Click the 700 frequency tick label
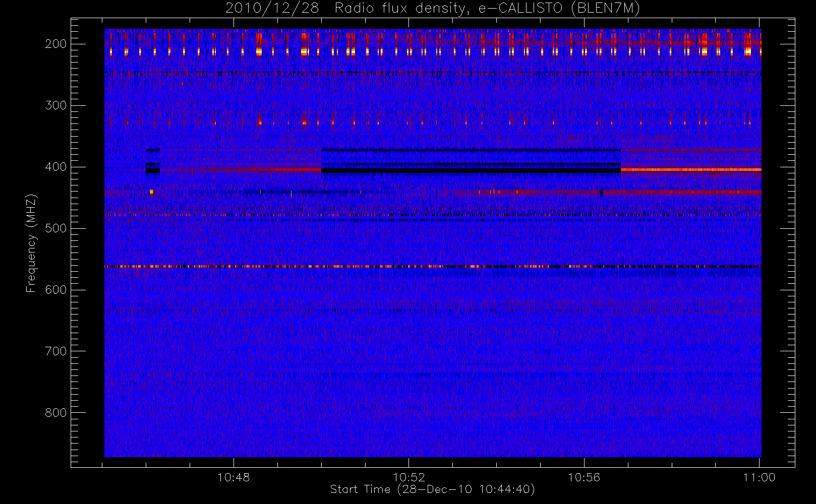Image resolution: width=816 pixels, height=504 pixels. [55, 351]
